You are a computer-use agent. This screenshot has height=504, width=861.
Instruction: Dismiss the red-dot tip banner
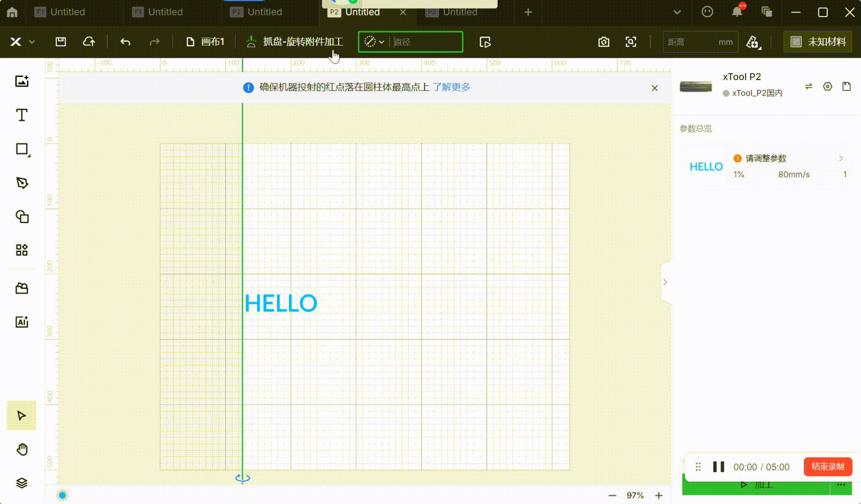[x=655, y=88]
